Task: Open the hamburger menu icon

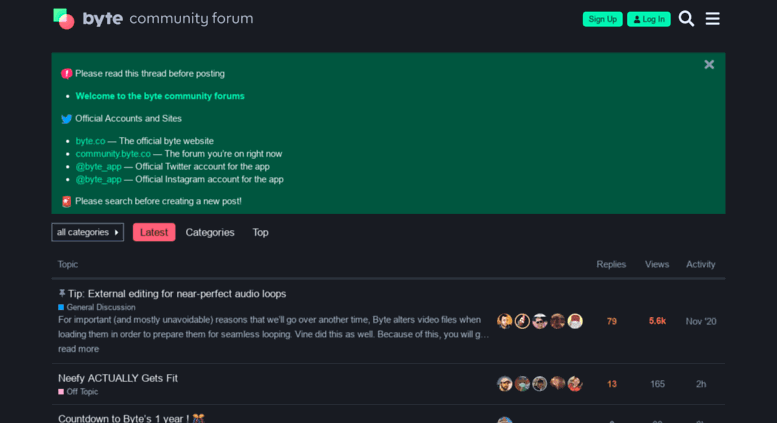Action: click(x=713, y=19)
